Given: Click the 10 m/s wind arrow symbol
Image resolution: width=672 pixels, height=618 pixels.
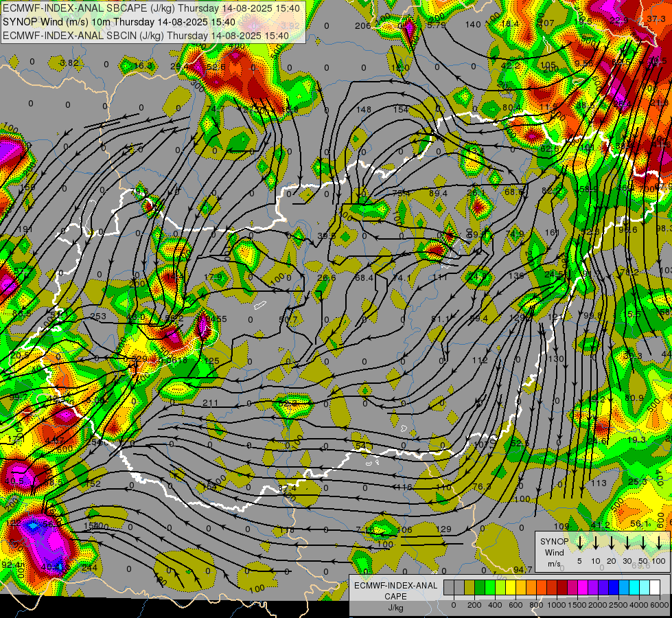Looking at the screenshot, I should (x=596, y=543).
